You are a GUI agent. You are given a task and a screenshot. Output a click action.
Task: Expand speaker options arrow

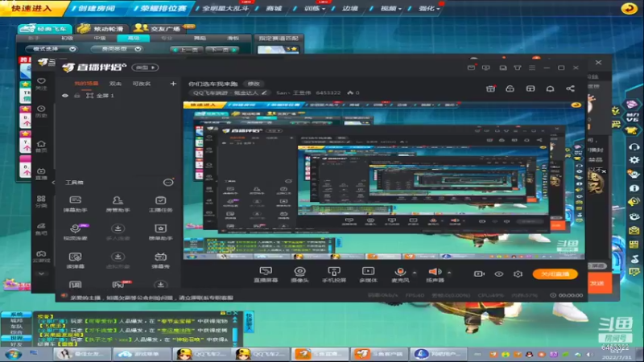[x=449, y=273]
